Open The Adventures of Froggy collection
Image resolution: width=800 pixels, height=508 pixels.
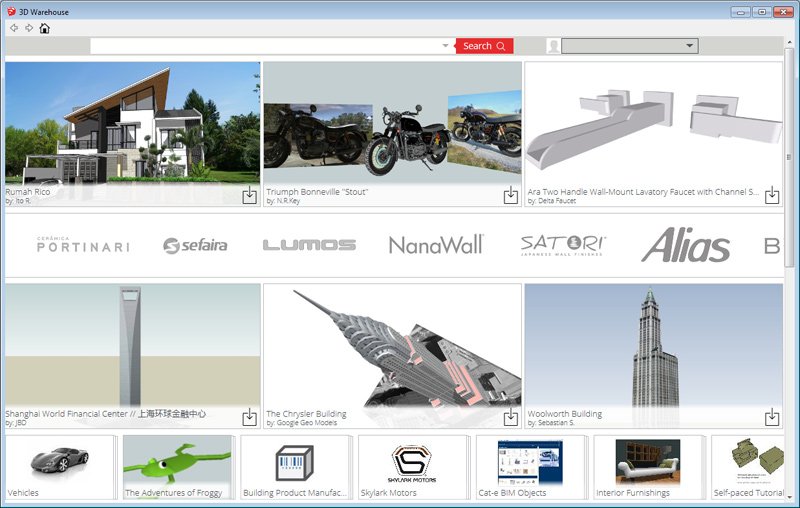click(178, 467)
